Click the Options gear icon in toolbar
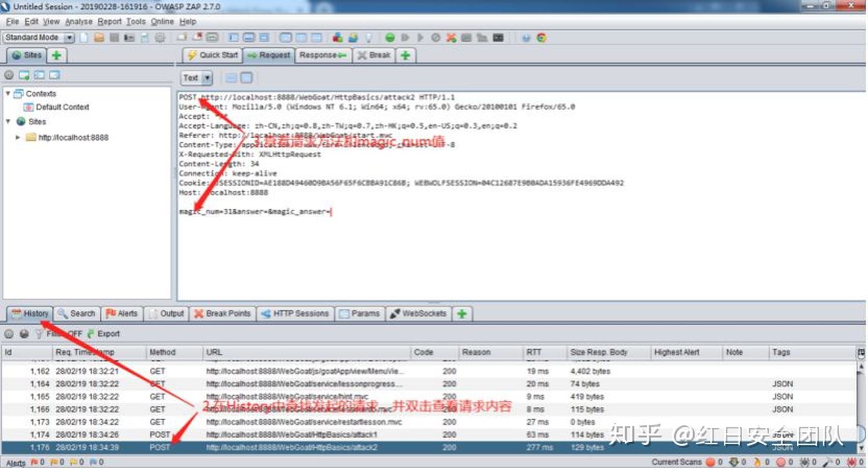868x470 pixels. [160, 37]
